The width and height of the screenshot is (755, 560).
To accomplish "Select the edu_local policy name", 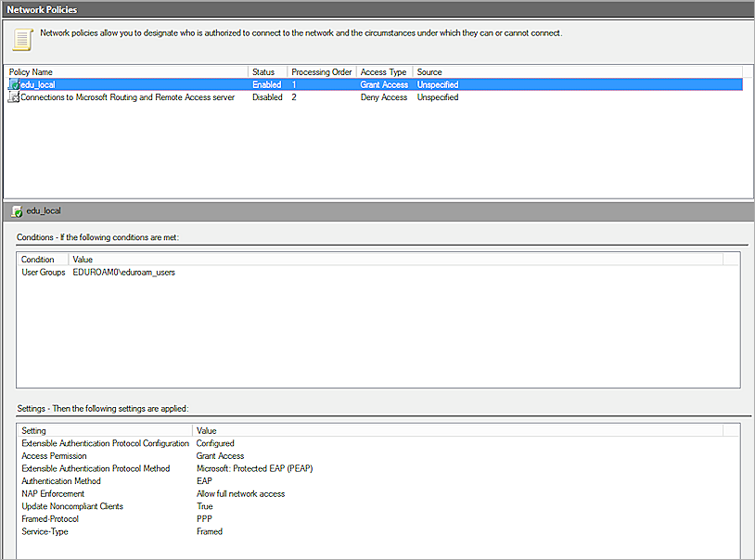I will [x=38, y=85].
